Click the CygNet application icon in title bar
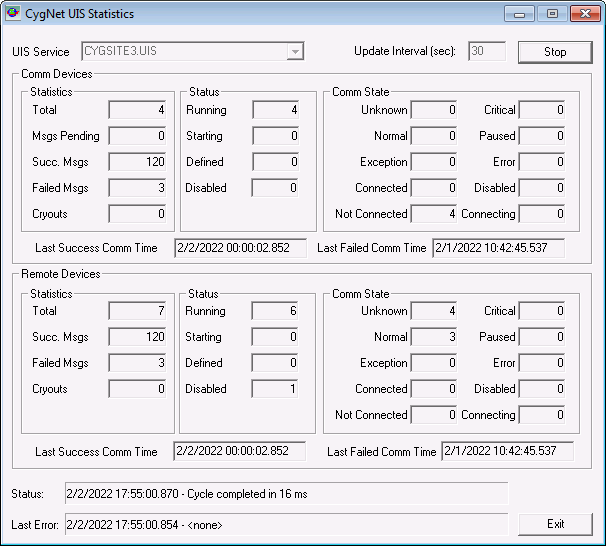The height and width of the screenshot is (546, 606). point(13,13)
